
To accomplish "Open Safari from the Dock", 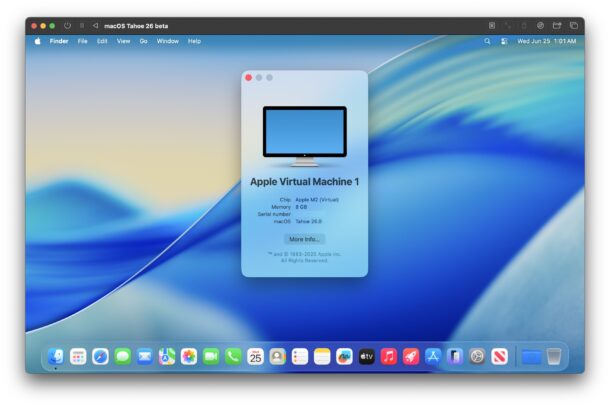I will 100,356.
